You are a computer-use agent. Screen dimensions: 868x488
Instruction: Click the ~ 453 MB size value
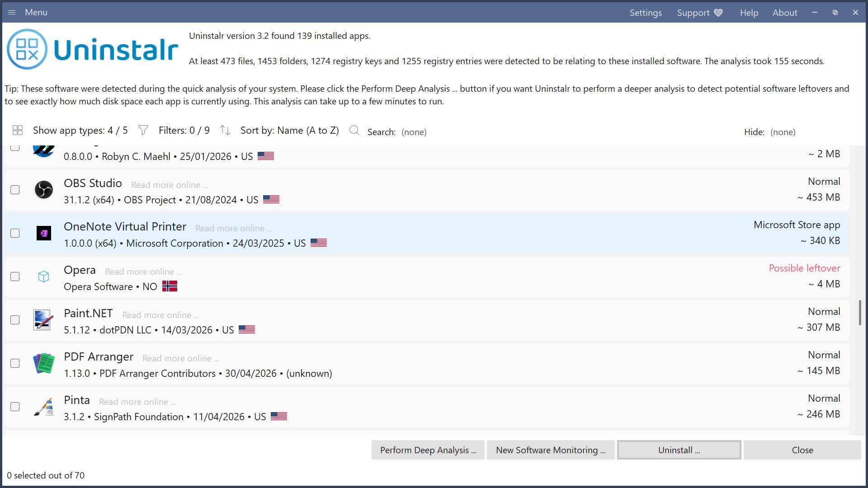819,197
